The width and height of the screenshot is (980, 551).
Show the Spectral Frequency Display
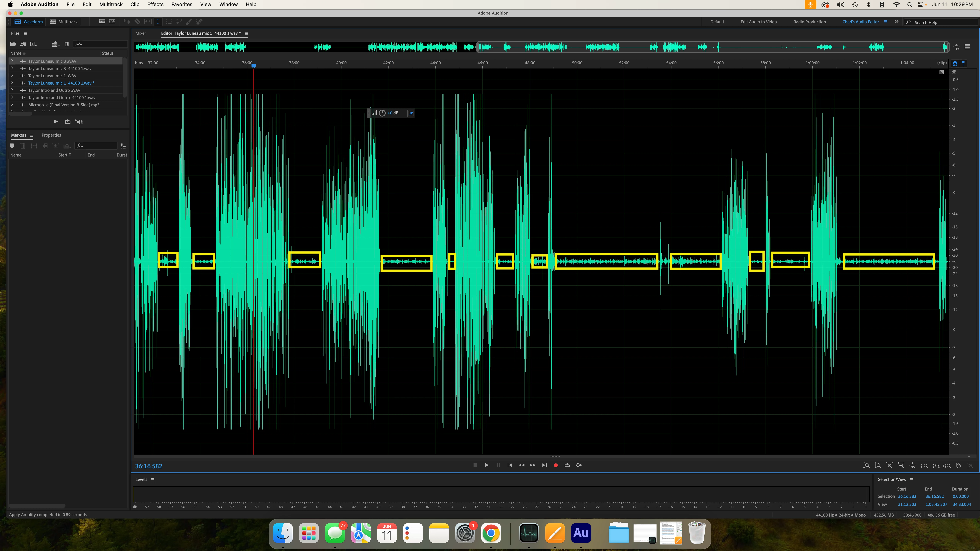tap(102, 22)
